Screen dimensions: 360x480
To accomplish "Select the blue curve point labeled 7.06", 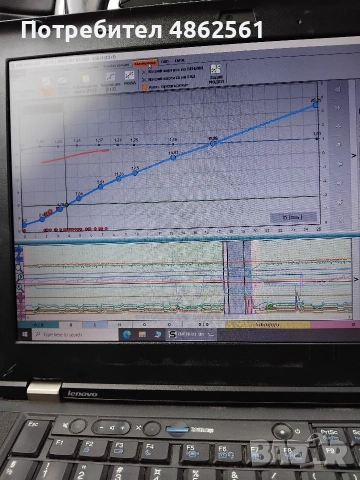I will [x=79, y=198].
